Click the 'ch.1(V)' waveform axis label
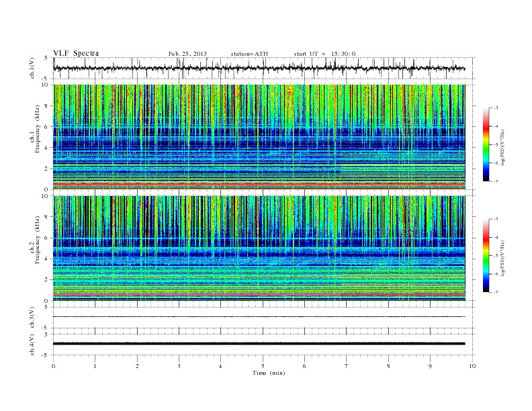This screenshot has width=532, height=411. click(32, 68)
